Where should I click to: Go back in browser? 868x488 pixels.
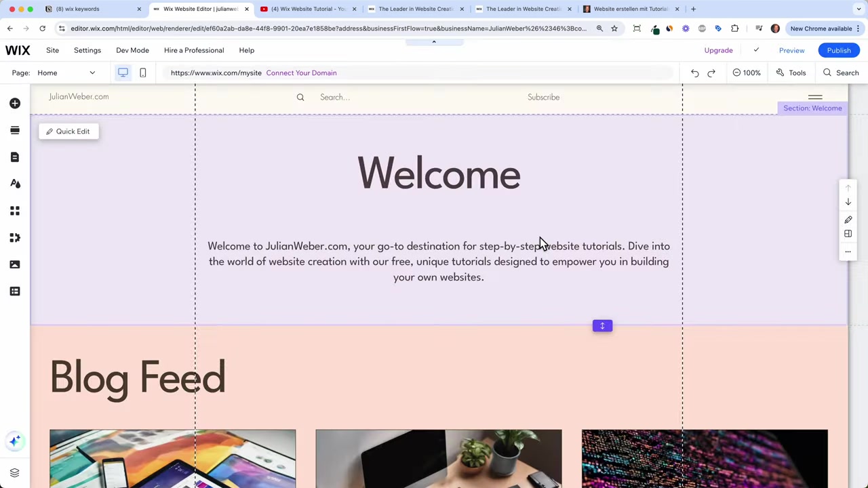(x=9, y=28)
